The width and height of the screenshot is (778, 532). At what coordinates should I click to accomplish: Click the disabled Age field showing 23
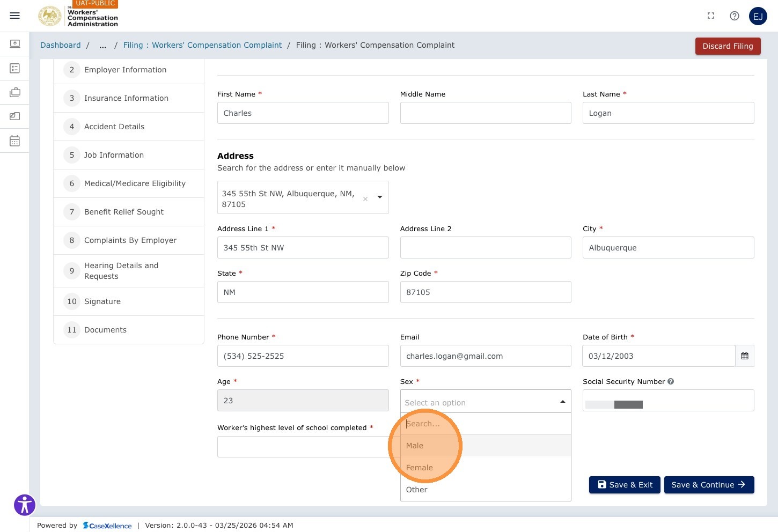point(303,401)
